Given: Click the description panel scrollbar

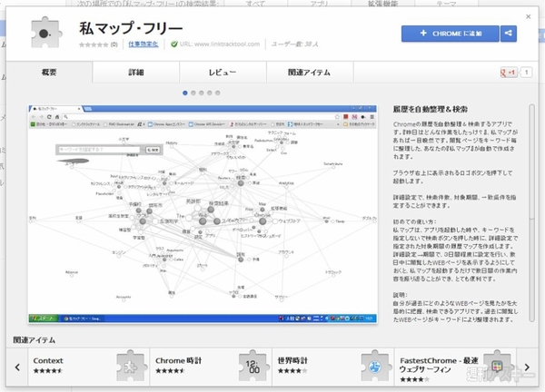Looking at the screenshot, I should (x=531, y=213).
